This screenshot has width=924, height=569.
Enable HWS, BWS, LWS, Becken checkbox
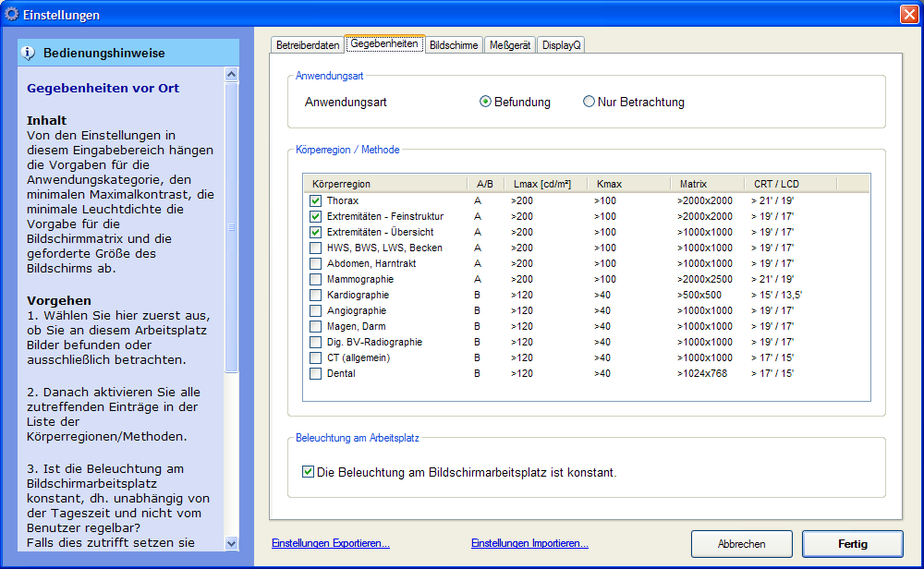tap(315, 248)
